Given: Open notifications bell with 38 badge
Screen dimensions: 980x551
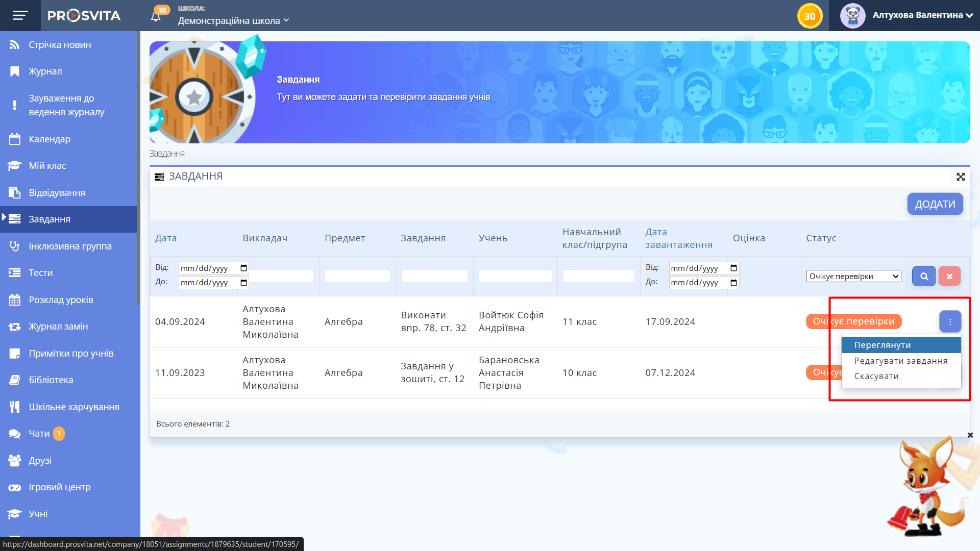Looking at the screenshot, I should 156,16.
